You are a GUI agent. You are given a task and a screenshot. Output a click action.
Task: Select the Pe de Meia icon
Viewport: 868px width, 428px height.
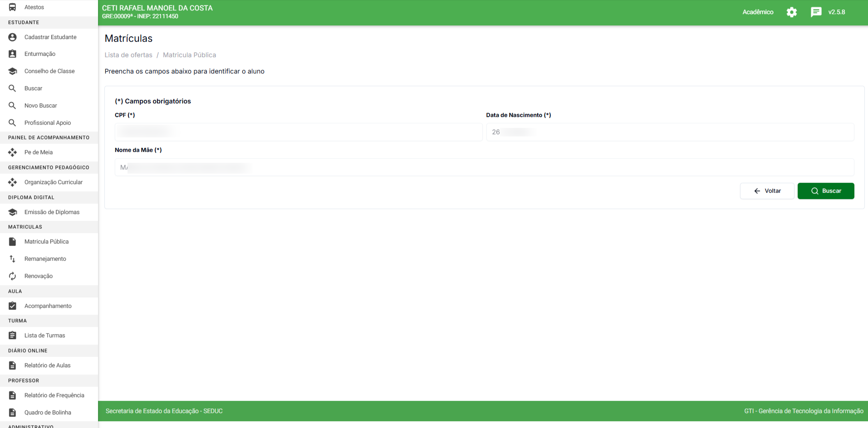pyautogui.click(x=13, y=152)
